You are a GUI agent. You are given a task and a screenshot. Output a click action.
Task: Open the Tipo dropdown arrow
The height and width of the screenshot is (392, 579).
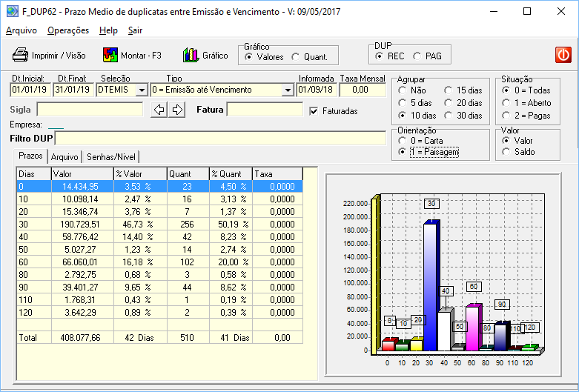click(x=288, y=90)
